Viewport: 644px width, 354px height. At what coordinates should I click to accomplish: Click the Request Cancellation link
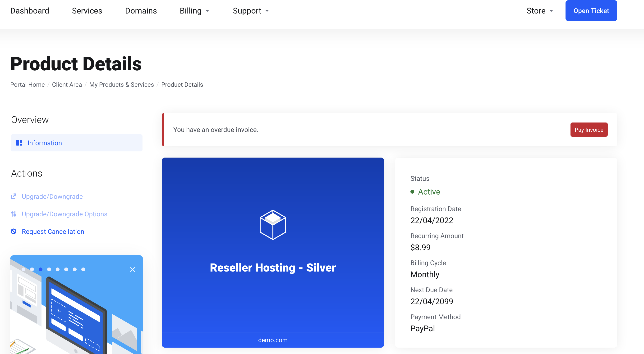(53, 231)
